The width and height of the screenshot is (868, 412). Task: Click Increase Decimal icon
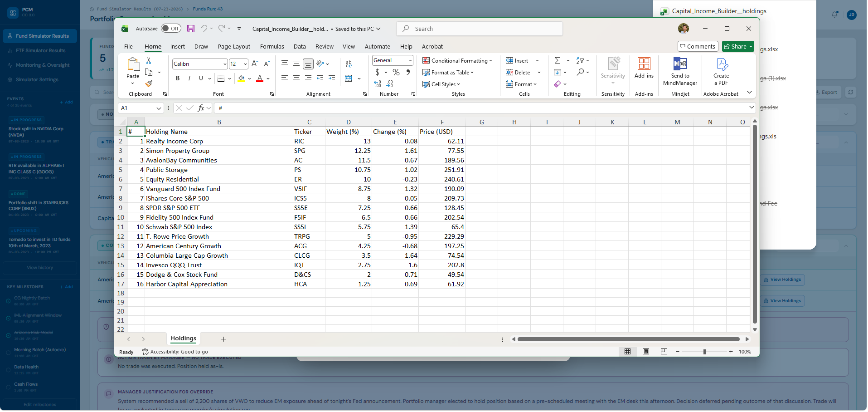pos(378,84)
